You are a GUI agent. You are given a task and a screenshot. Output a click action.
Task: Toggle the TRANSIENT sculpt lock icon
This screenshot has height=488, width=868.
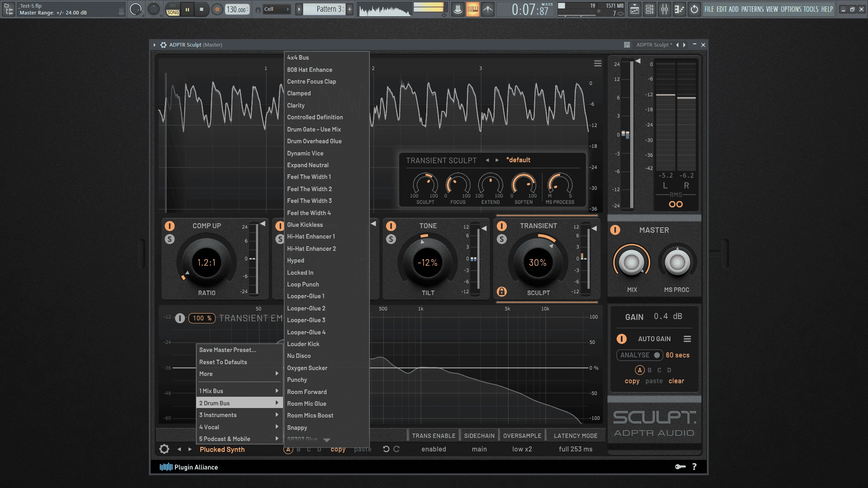(502, 291)
